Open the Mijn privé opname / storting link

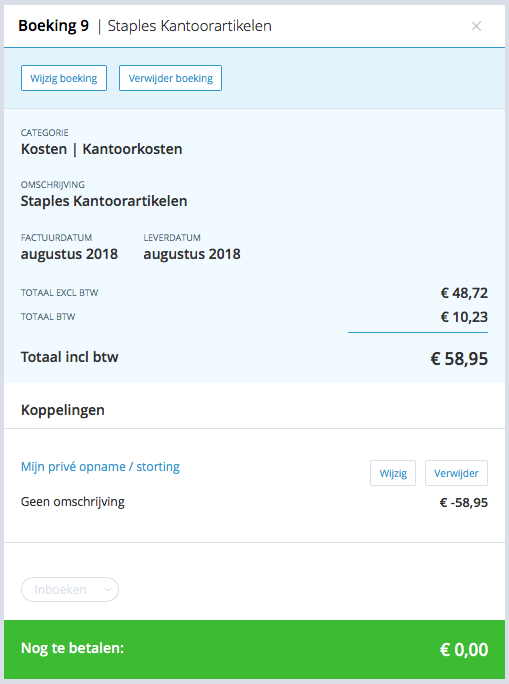click(x=100, y=467)
